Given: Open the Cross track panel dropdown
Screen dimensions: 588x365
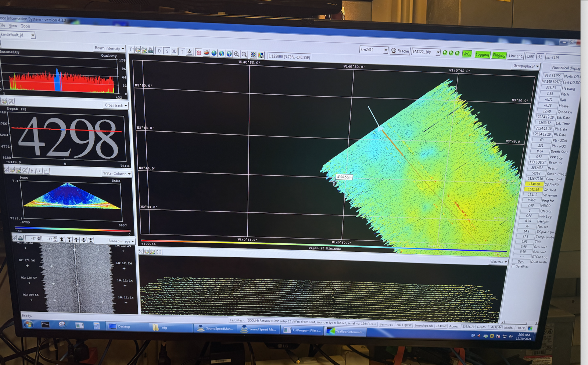Looking at the screenshot, I should coord(116,105).
